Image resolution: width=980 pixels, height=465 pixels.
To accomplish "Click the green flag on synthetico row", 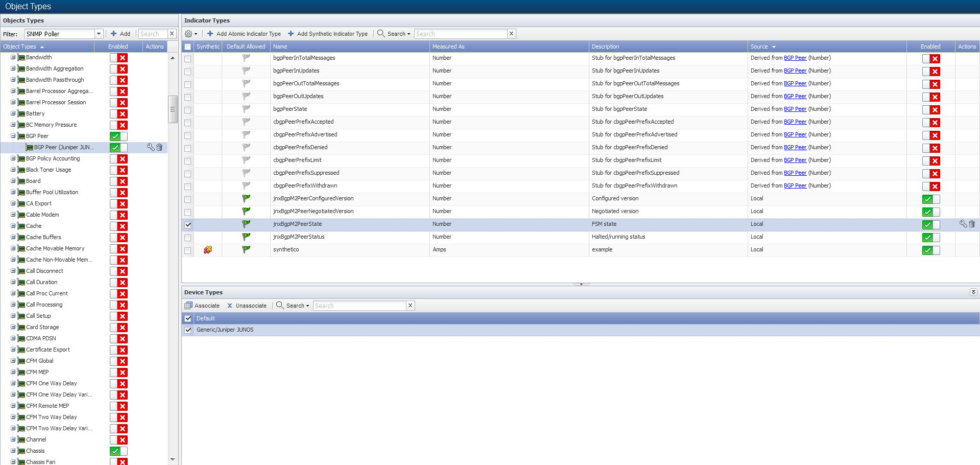I will (246, 249).
